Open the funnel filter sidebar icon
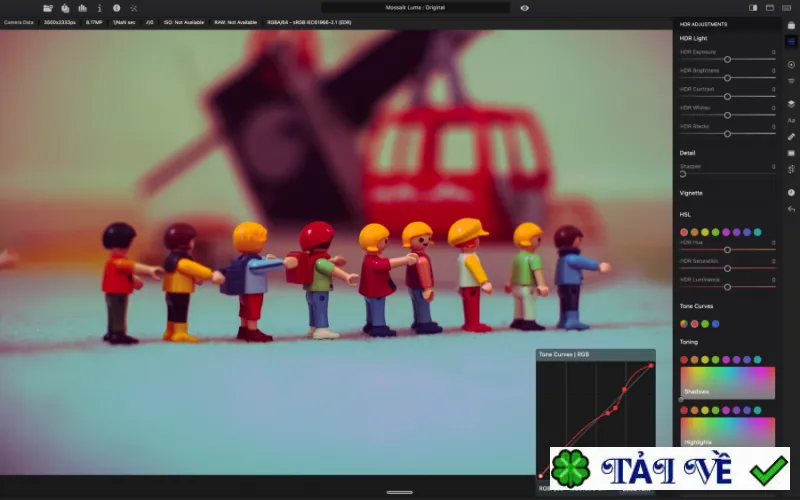This screenshot has height=500, width=800. tap(791, 81)
